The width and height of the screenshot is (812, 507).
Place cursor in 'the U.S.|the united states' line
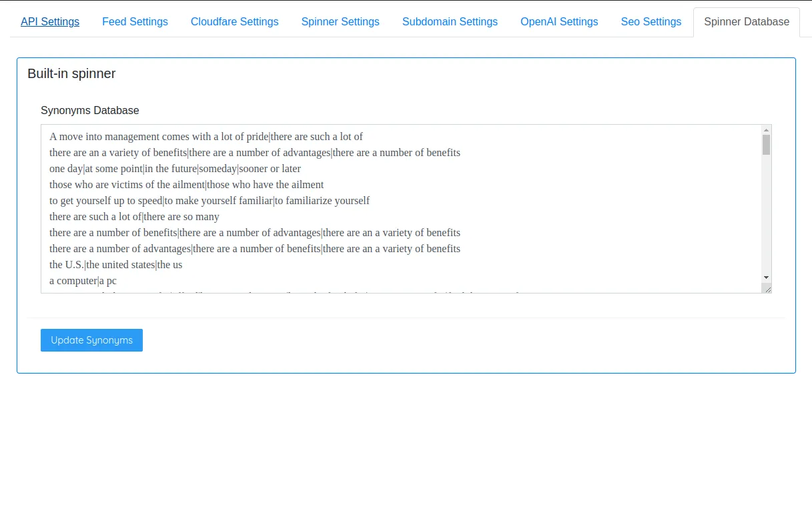click(115, 265)
